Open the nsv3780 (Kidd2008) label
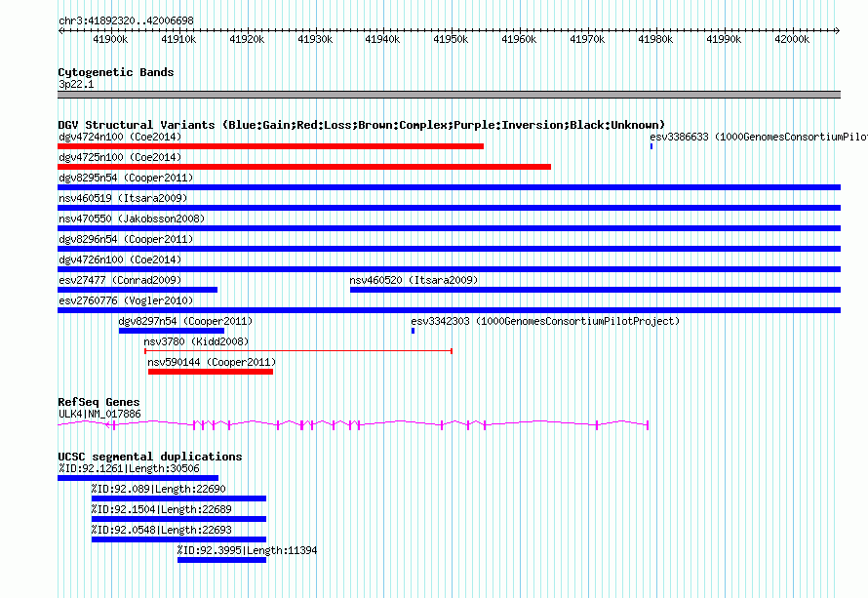Screen dimensions: 868x598 point(196,341)
